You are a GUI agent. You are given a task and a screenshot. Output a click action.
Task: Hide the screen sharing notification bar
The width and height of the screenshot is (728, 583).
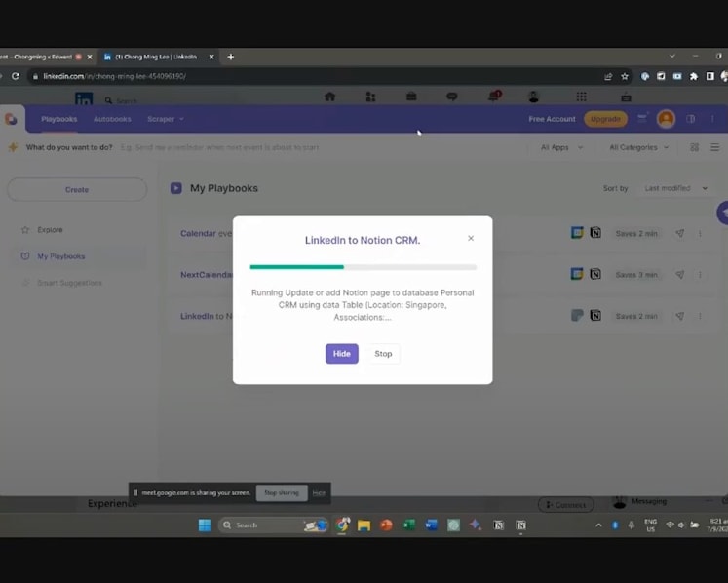pos(319,493)
